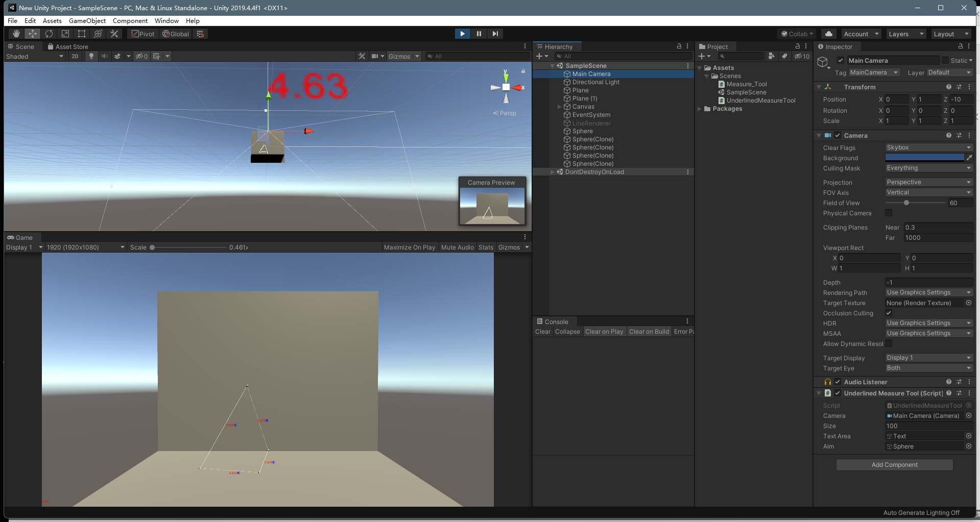Open the Custom Editor Tools icon
Screen dimensions: 980x522
(114, 34)
